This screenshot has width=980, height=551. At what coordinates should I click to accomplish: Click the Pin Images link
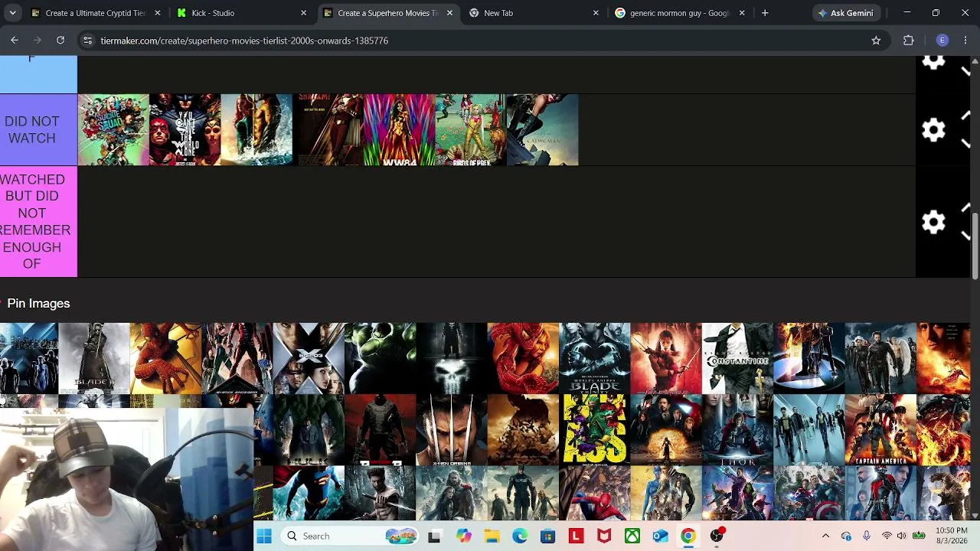click(38, 303)
